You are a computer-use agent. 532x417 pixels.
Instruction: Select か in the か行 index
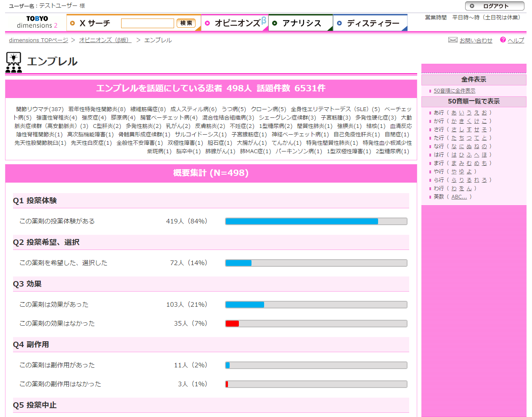click(x=454, y=121)
